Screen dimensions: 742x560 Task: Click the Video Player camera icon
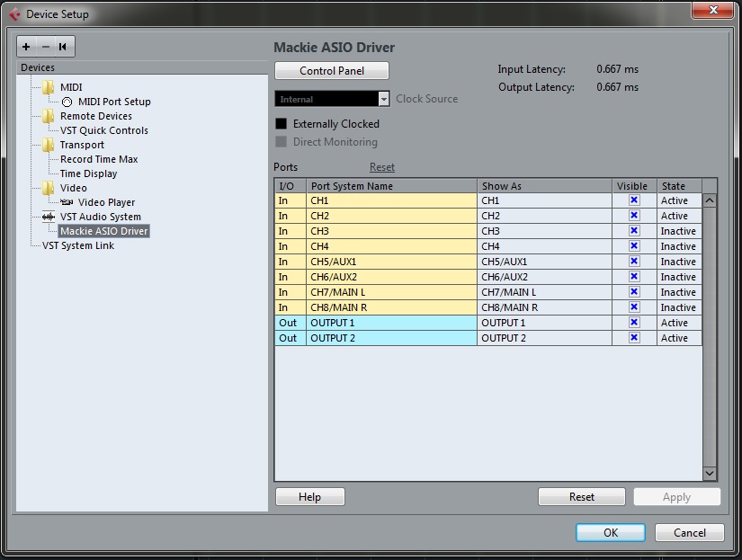tap(67, 202)
